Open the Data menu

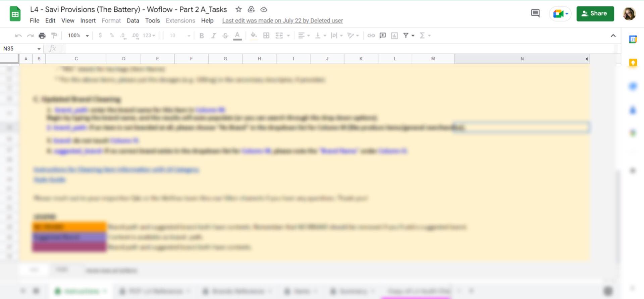tap(133, 20)
